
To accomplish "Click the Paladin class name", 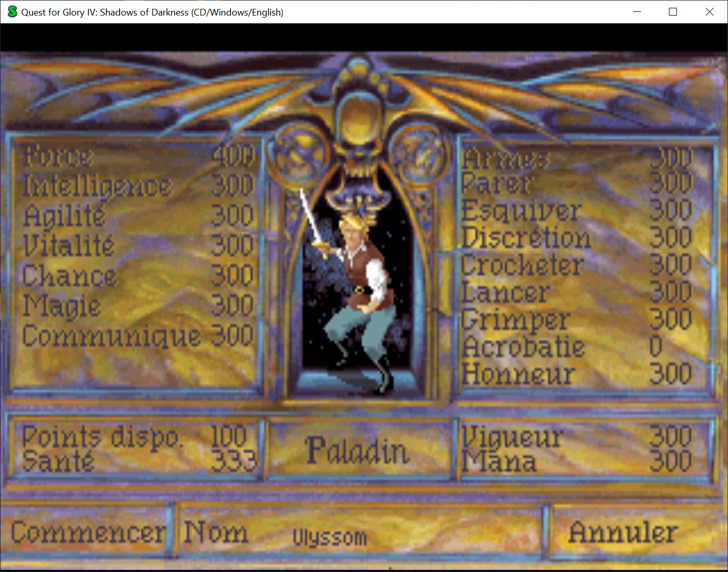I will click(x=358, y=450).
